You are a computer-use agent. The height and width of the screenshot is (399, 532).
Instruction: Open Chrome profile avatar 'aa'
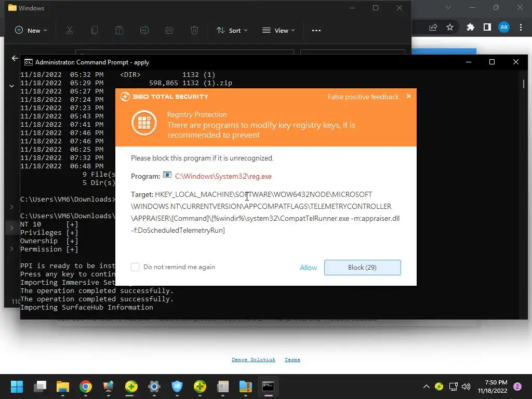click(x=504, y=27)
